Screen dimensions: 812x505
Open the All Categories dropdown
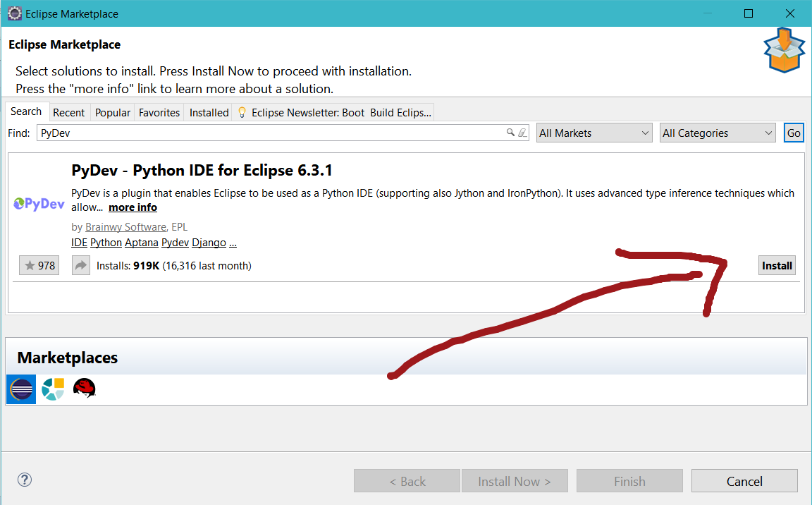pos(718,133)
